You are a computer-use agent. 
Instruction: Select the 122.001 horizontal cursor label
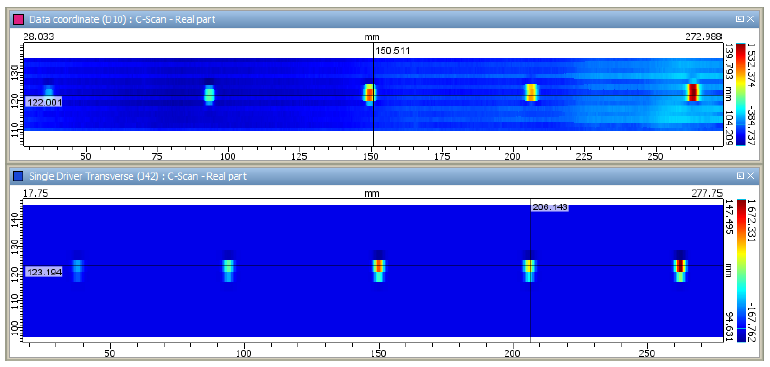point(44,102)
